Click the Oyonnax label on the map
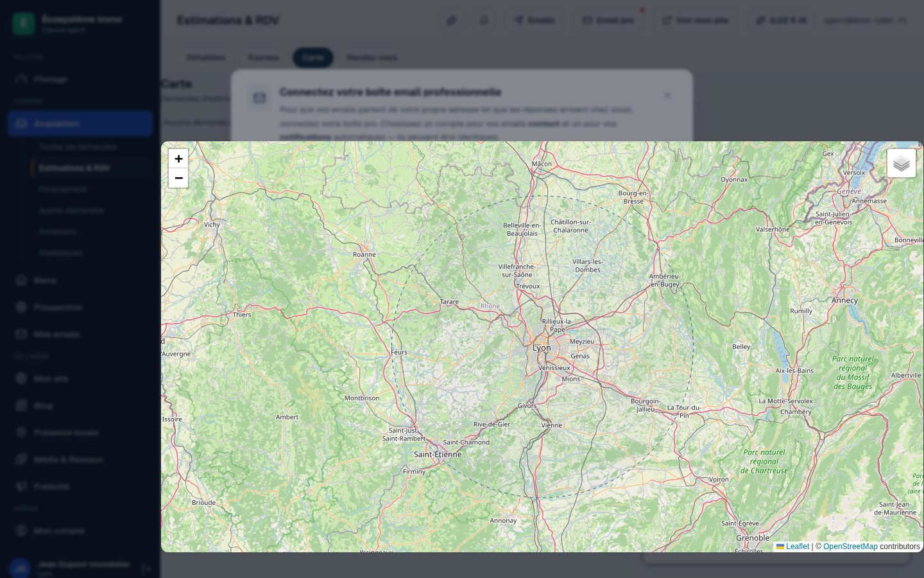Viewport: 924px width, 578px height. coord(734,179)
